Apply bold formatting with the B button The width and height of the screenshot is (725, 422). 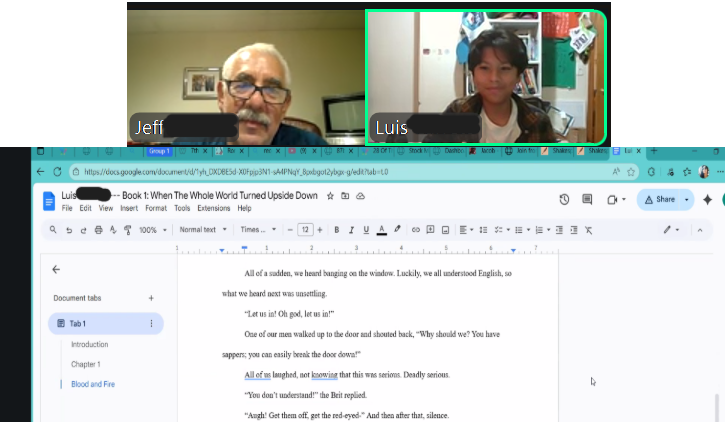point(336,230)
